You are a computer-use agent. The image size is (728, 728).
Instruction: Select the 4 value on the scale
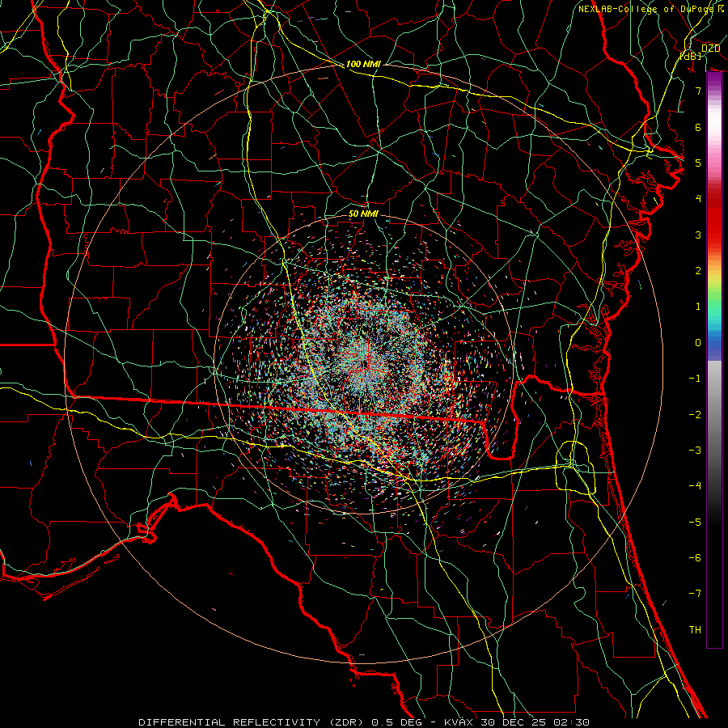point(698,199)
